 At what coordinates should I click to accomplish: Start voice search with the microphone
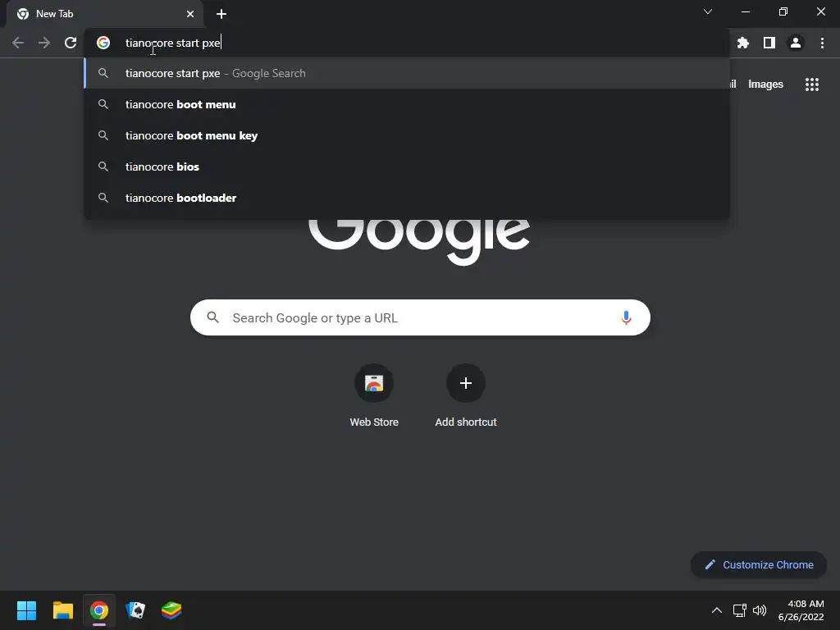tap(626, 317)
